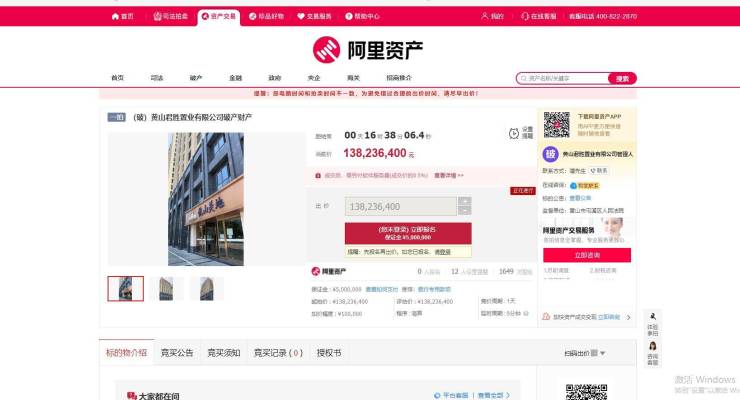Viewport: 740px width, 400px height.
Task: Click the chevron arrow beside 立即询价
Action: [x=628, y=317]
